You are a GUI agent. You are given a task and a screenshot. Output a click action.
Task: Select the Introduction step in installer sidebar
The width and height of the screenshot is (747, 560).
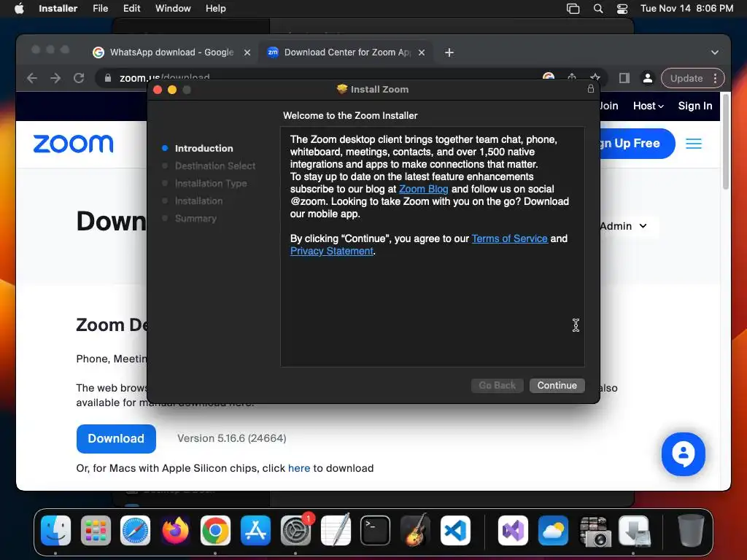204,148
